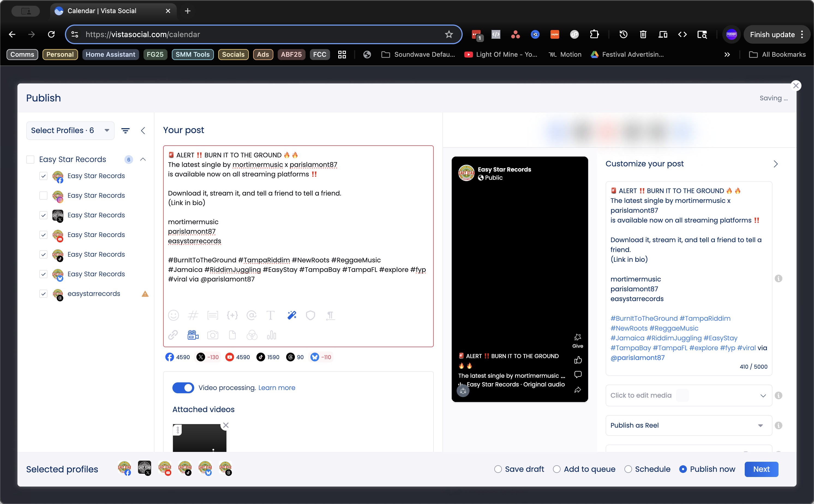The width and height of the screenshot is (814, 504).
Task: Select the Schedule radio option
Action: point(628,469)
